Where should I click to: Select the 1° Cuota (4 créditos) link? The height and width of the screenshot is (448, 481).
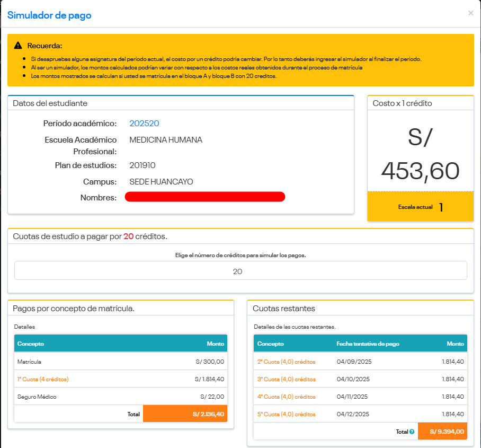[43, 379]
